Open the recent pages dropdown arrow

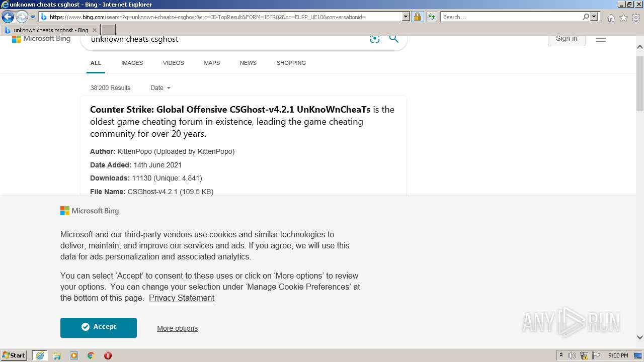[x=33, y=17]
